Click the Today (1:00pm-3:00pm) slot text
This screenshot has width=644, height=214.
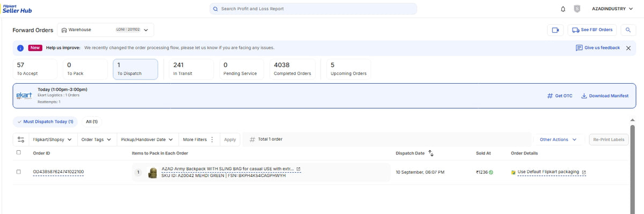point(62,90)
